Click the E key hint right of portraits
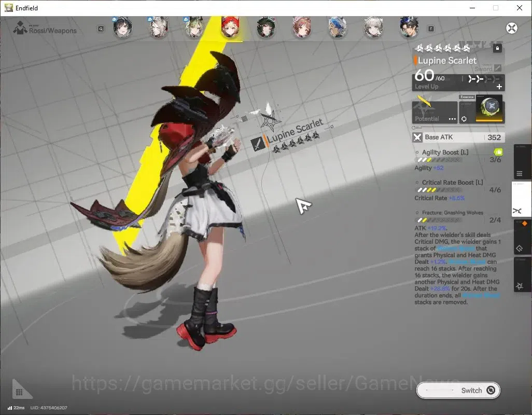The image size is (532, 415). click(431, 29)
